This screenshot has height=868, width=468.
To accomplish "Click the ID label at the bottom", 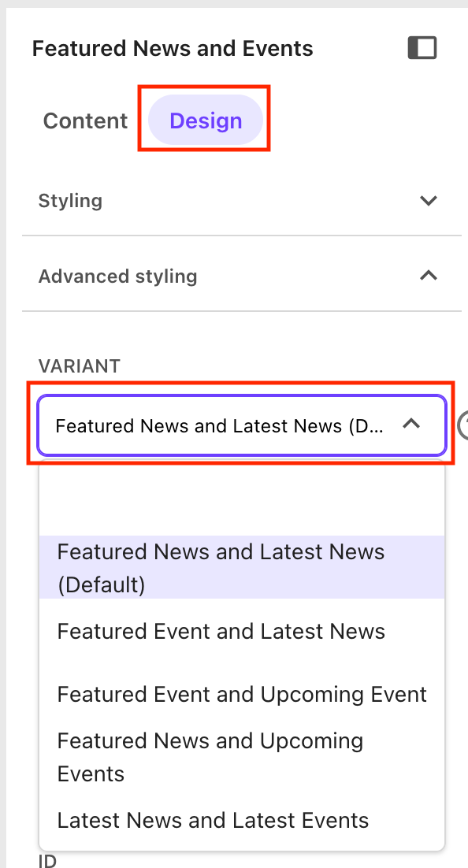I will tap(46, 860).
